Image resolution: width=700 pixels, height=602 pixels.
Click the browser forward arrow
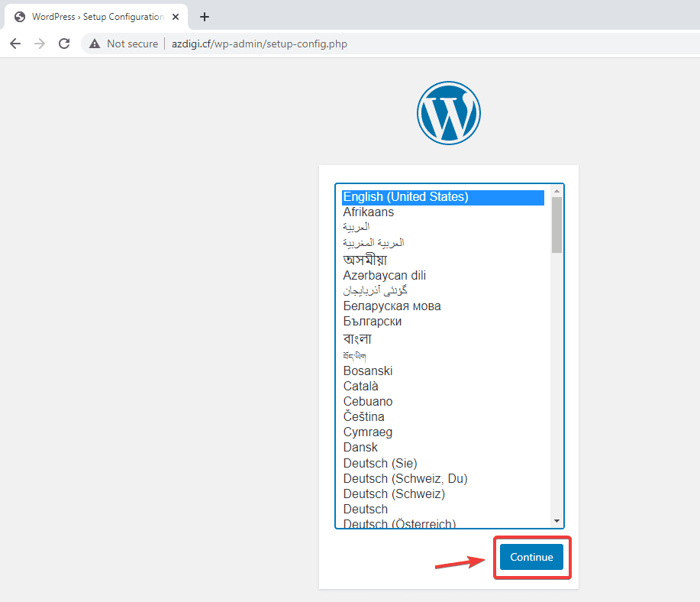(40, 44)
